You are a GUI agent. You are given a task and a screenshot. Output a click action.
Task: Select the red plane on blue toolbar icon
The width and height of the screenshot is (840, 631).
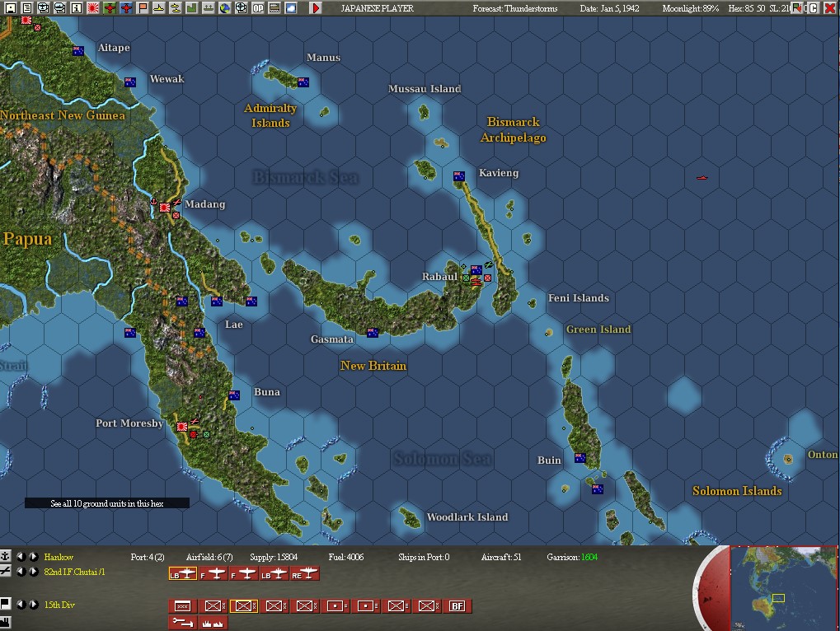(x=126, y=8)
